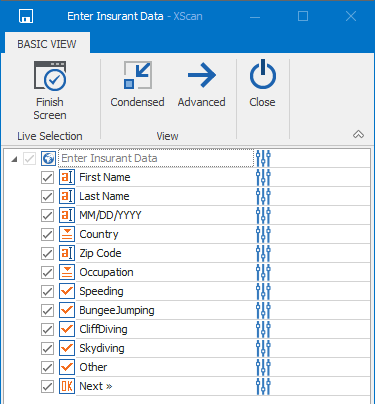The image size is (375, 404).
Task: Click the globe icon of Enter Insurant Data
Action: point(48,158)
